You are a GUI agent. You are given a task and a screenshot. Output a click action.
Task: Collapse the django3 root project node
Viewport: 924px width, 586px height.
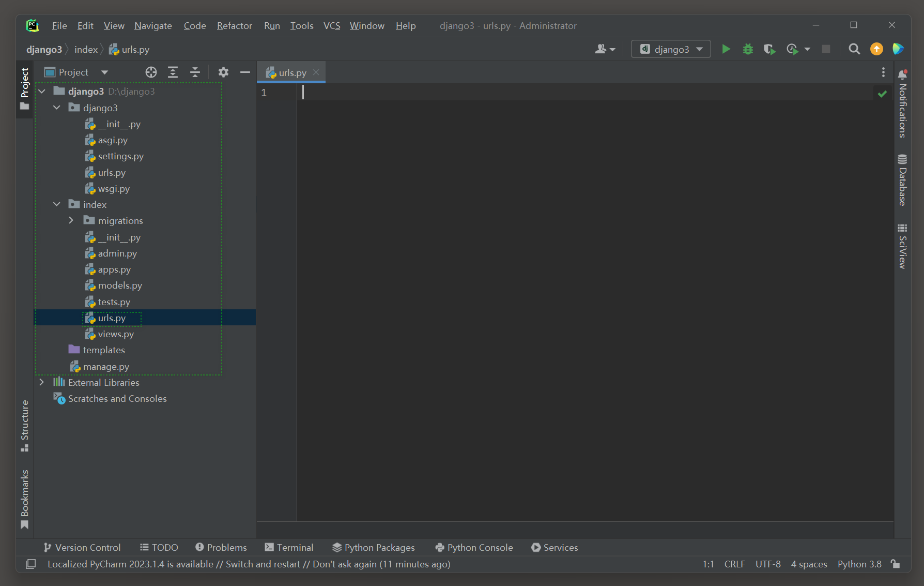click(42, 92)
